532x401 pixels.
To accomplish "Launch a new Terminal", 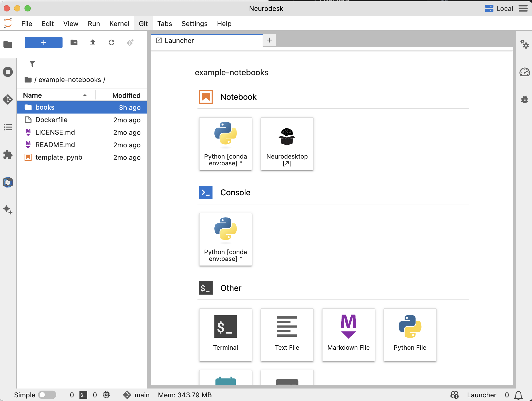I will [225, 335].
